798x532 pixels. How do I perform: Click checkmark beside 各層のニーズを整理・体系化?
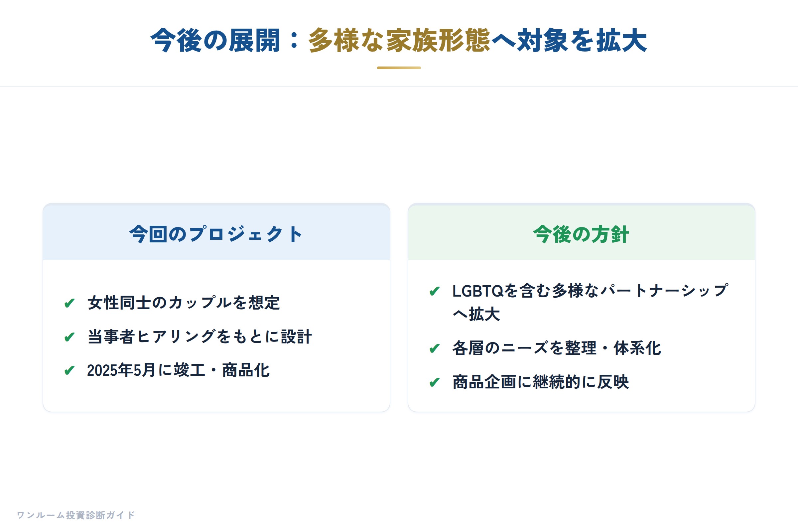[x=435, y=348]
